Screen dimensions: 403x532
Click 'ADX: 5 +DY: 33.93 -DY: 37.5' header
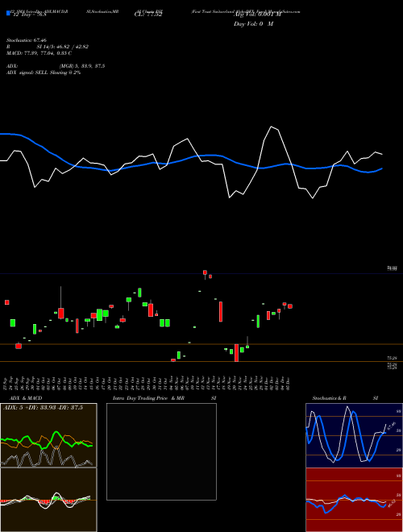pyautogui.click(x=43, y=408)
